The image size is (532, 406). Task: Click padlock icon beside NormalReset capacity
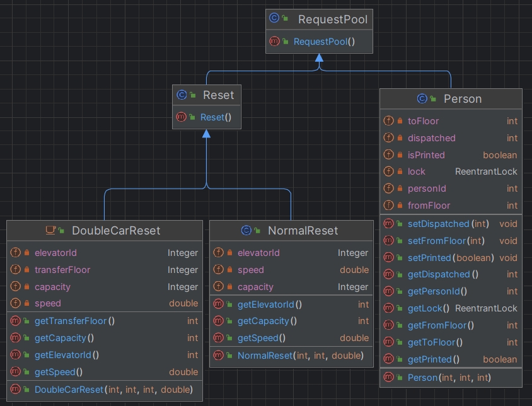click(229, 286)
